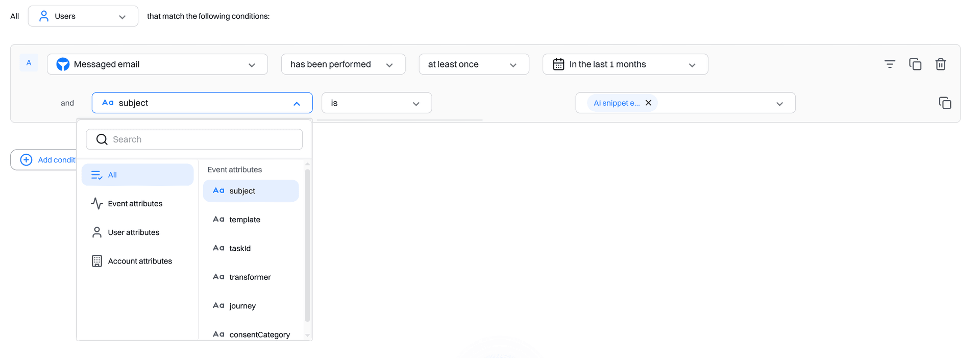Viewport: 980px width, 358px height.
Task: Duplicate condition A using the copy icon
Action: 915,64
